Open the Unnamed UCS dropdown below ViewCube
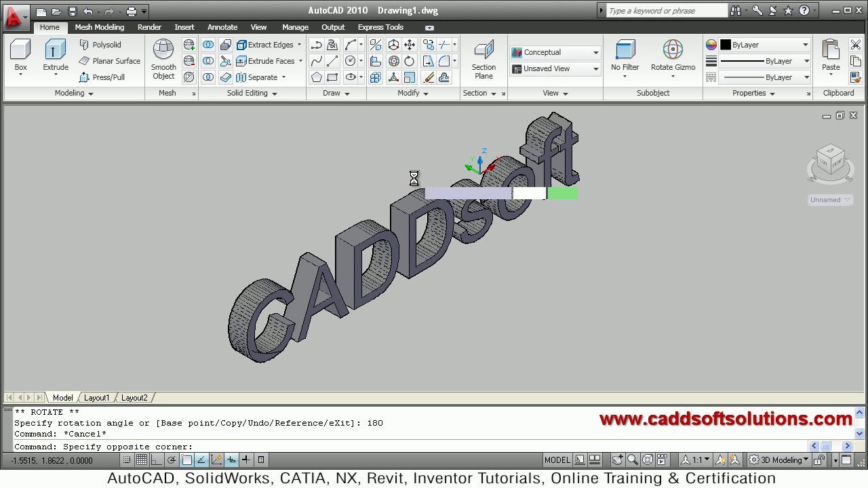 click(831, 200)
